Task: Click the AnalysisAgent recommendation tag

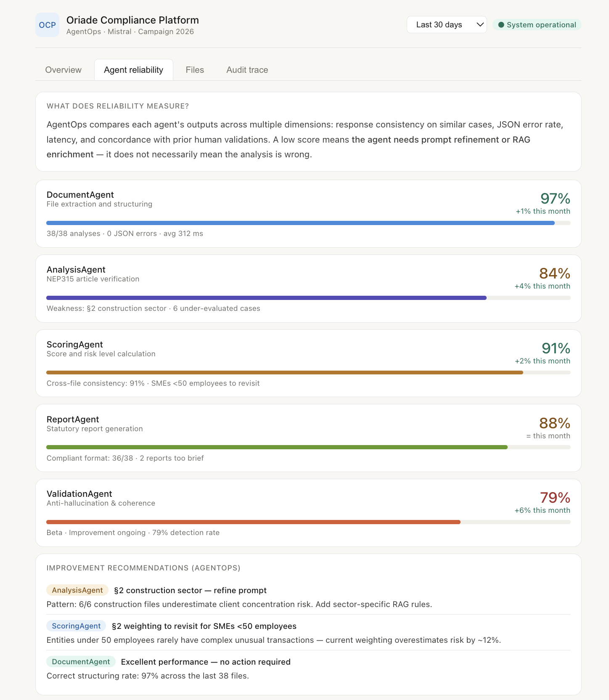Action: coord(77,590)
